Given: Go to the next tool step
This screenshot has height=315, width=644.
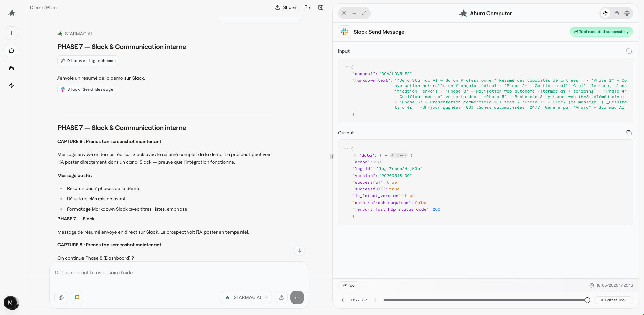Looking at the screenshot, I should tap(375, 300).
